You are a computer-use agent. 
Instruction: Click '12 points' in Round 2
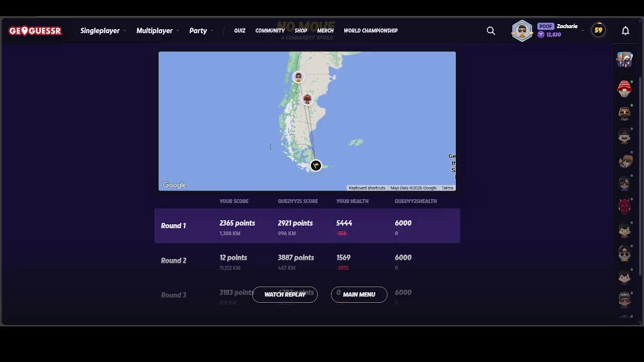pos(233,257)
